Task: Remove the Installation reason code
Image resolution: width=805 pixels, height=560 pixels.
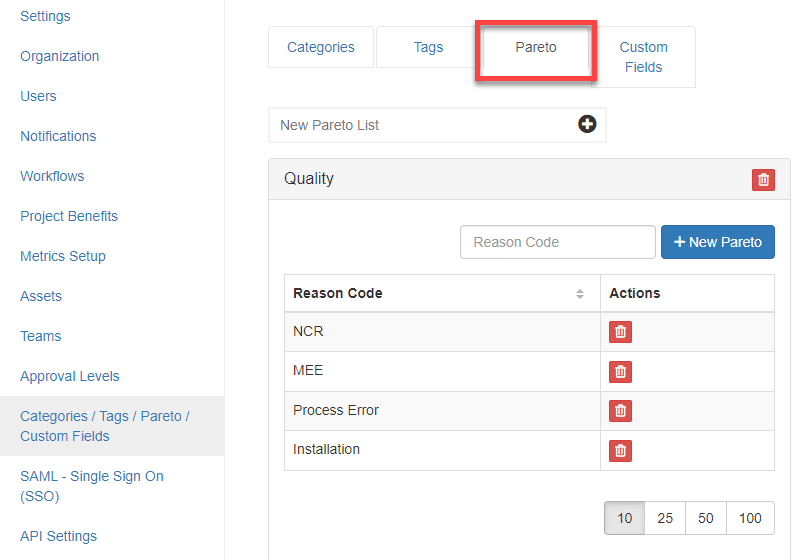Action: pyautogui.click(x=620, y=451)
